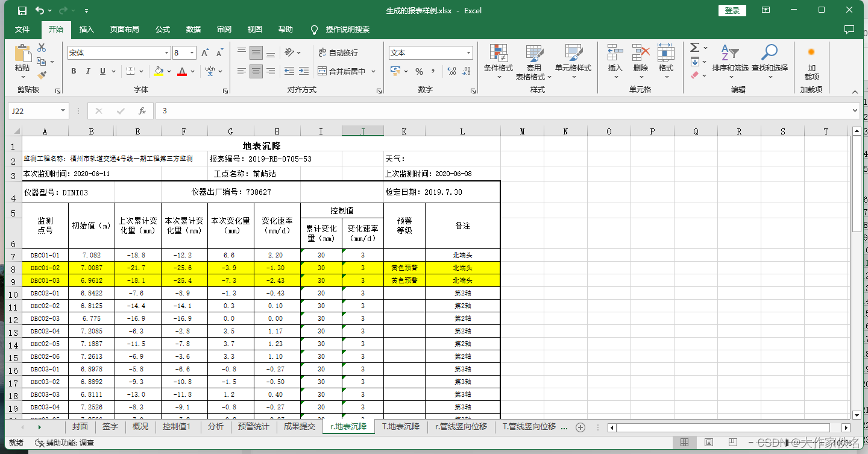Toggle Center horizontal alignment

(256, 71)
